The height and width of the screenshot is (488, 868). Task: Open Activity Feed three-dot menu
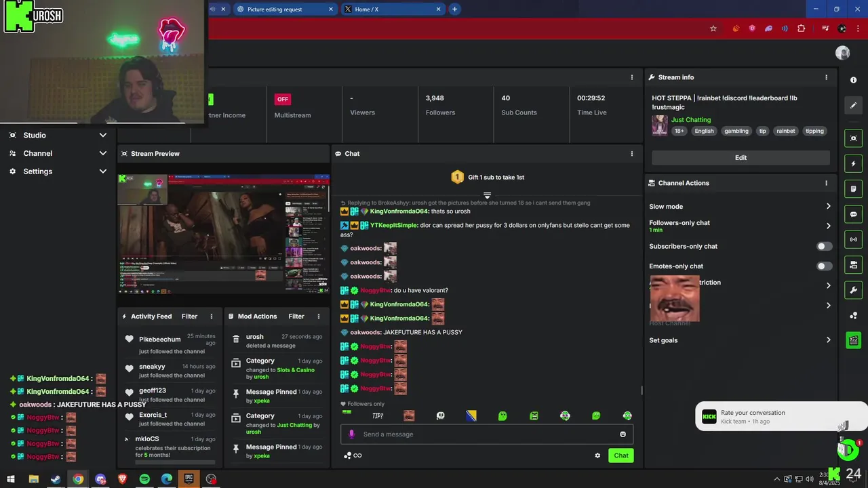tap(212, 317)
